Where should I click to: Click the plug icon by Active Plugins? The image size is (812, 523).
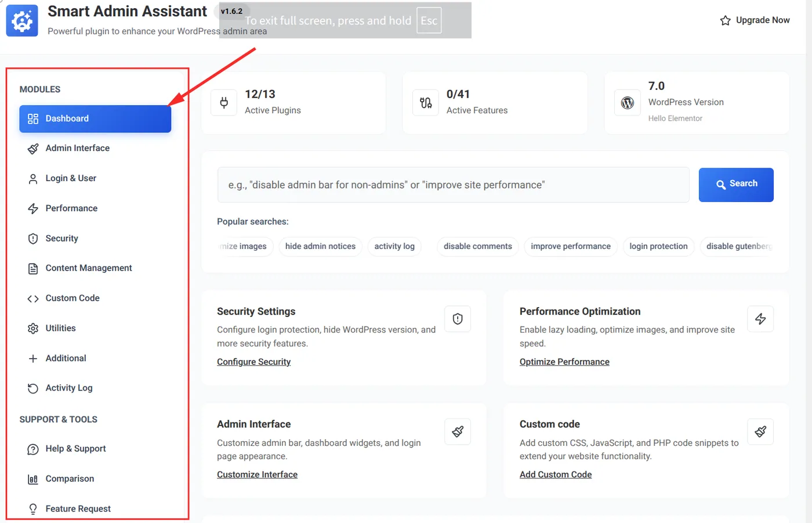[x=224, y=103]
